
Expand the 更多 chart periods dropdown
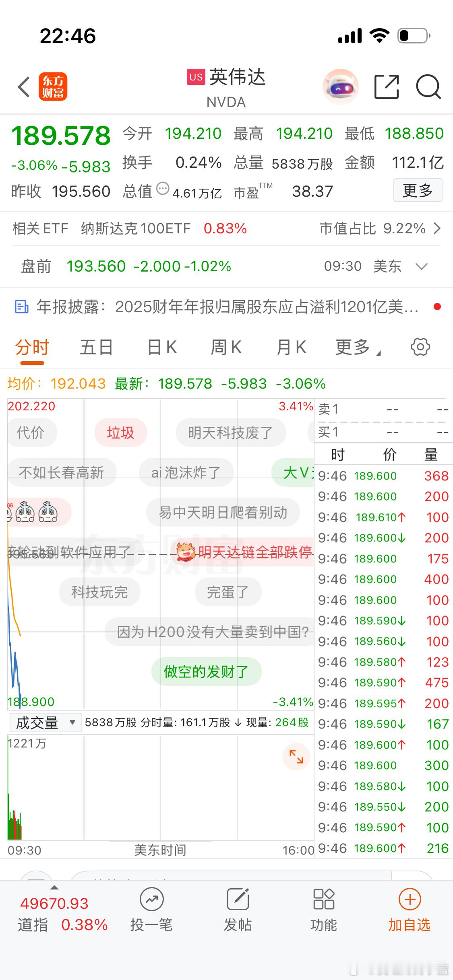pyautogui.click(x=358, y=347)
